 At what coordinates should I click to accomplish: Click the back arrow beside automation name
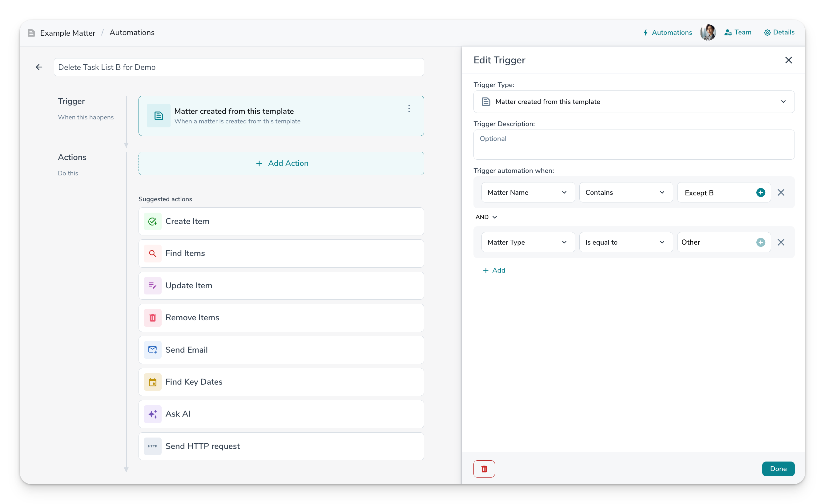[x=39, y=67]
